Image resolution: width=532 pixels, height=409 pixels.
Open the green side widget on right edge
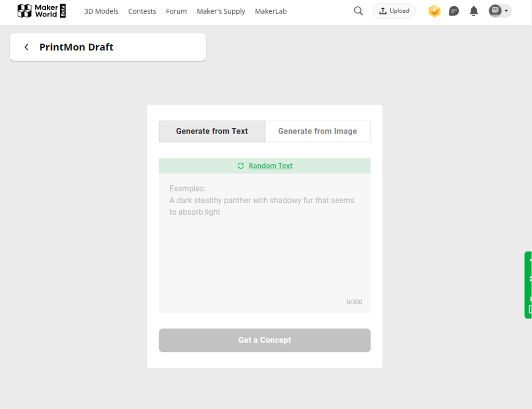[528, 285]
